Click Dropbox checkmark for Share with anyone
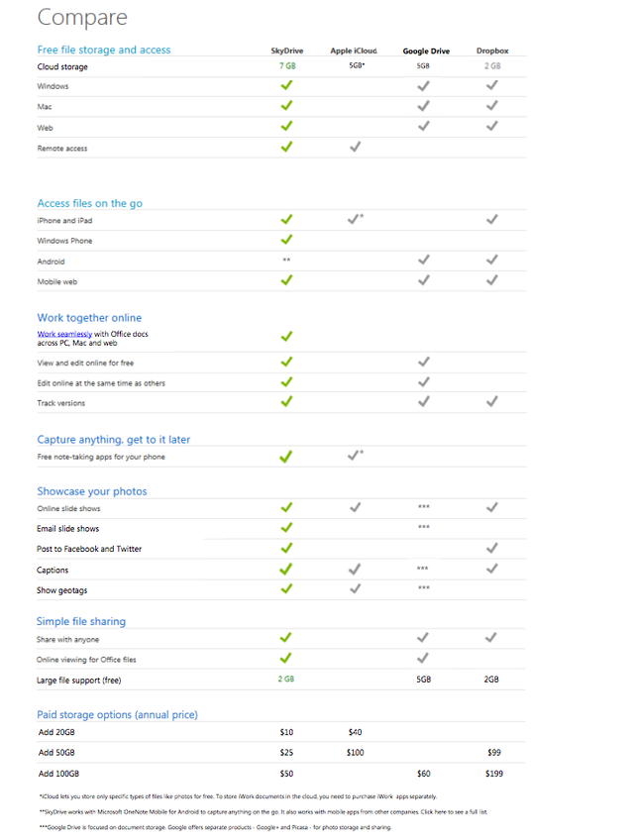This screenshot has height=840, width=634. tap(490, 637)
